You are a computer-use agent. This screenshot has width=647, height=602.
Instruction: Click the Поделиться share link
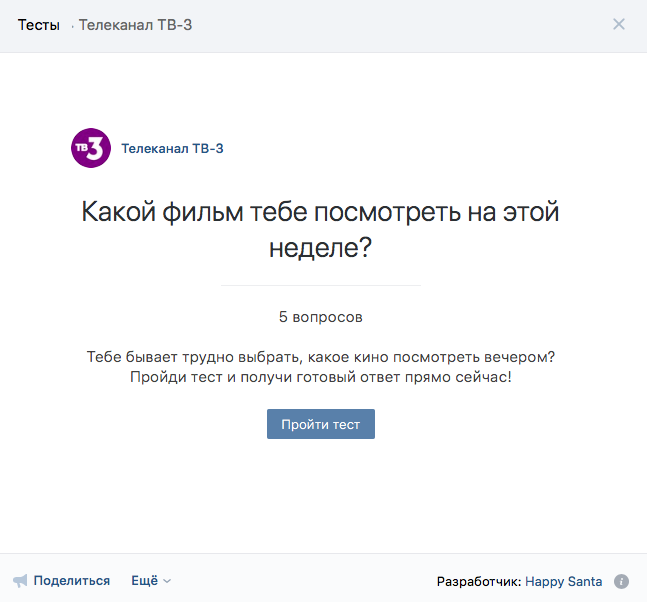[x=71, y=581]
